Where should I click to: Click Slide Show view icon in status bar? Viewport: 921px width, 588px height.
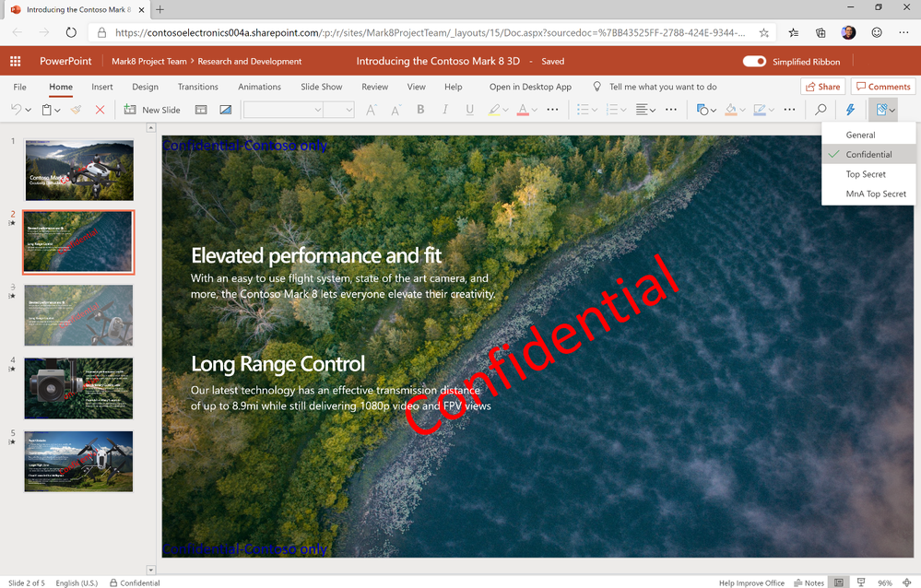tap(861, 582)
